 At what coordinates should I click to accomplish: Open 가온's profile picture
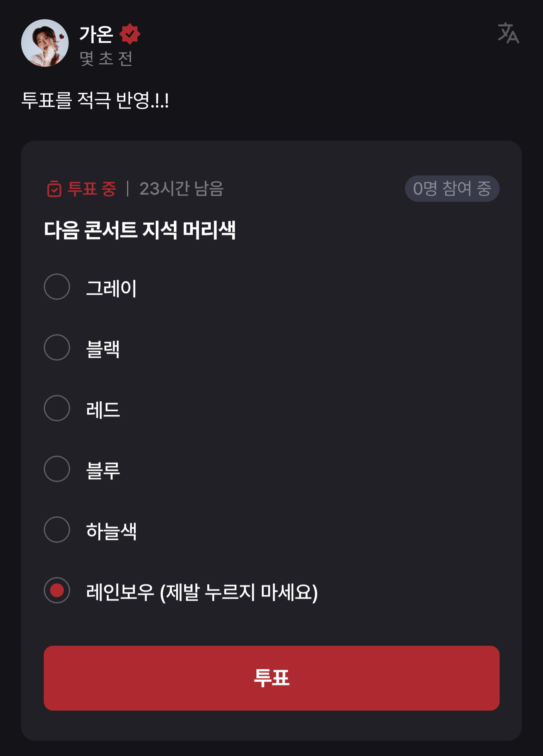click(x=45, y=43)
